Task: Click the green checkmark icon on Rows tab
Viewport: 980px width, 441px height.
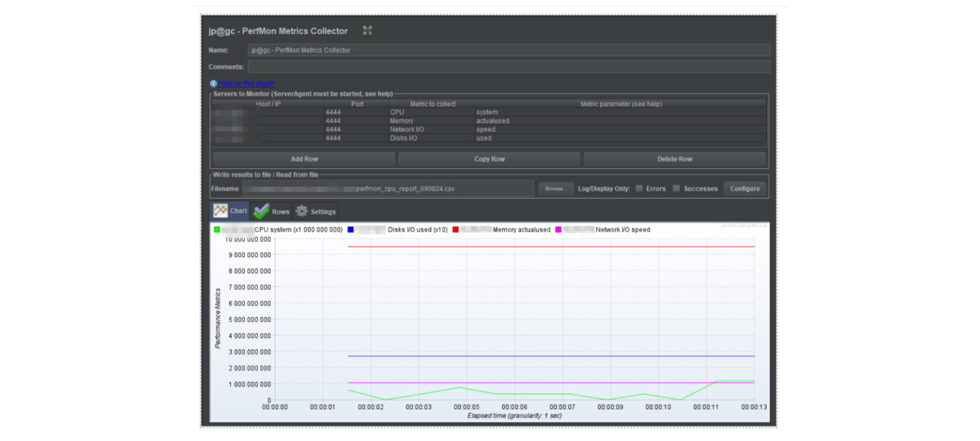Action: [x=261, y=210]
